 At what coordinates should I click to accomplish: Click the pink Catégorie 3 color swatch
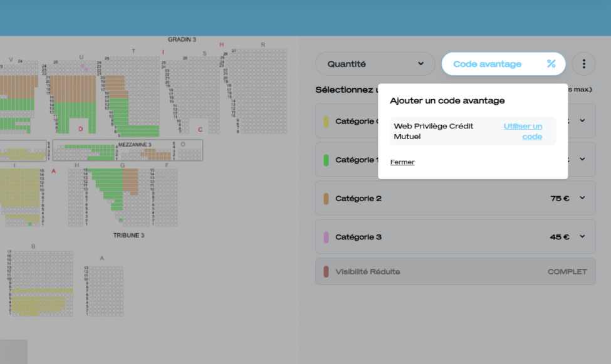click(326, 237)
